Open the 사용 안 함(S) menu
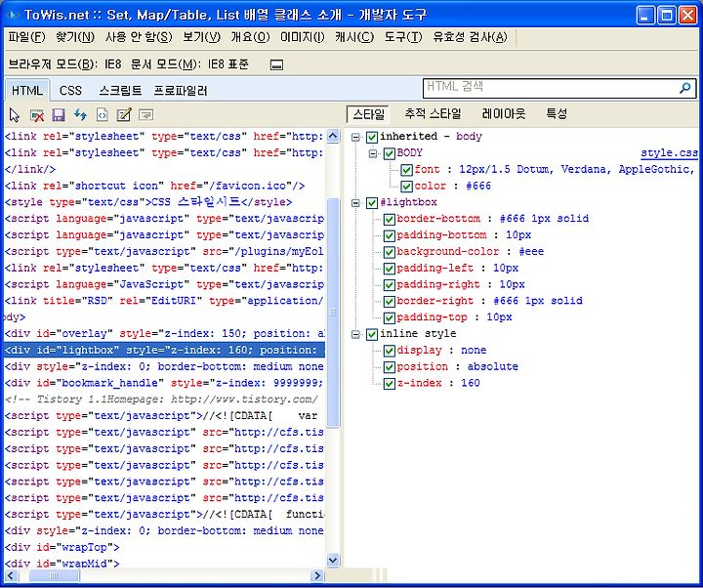Screen dimensions: 703x588 point(139,37)
